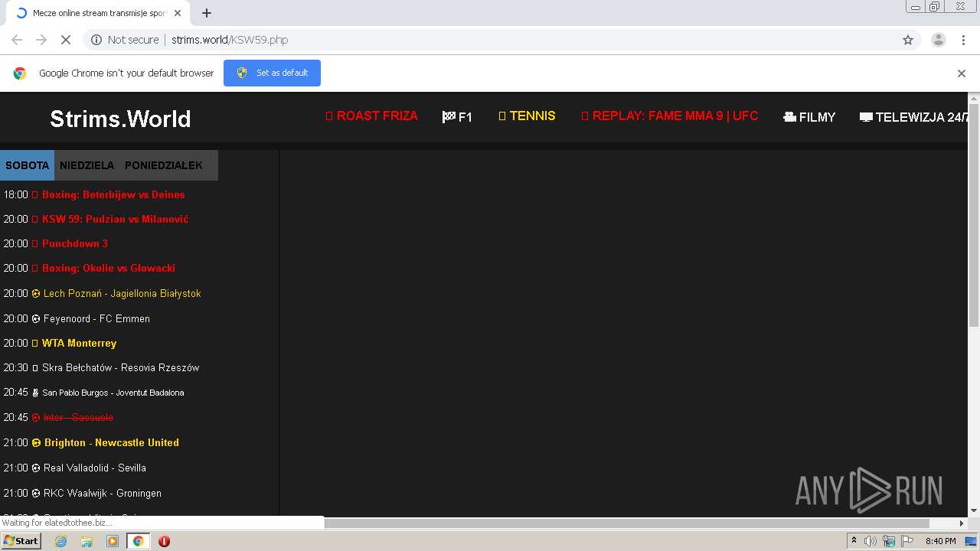The width and height of the screenshot is (980, 551).
Task: Launch Internet Explorer from taskbar
Action: tap(61, 541)
